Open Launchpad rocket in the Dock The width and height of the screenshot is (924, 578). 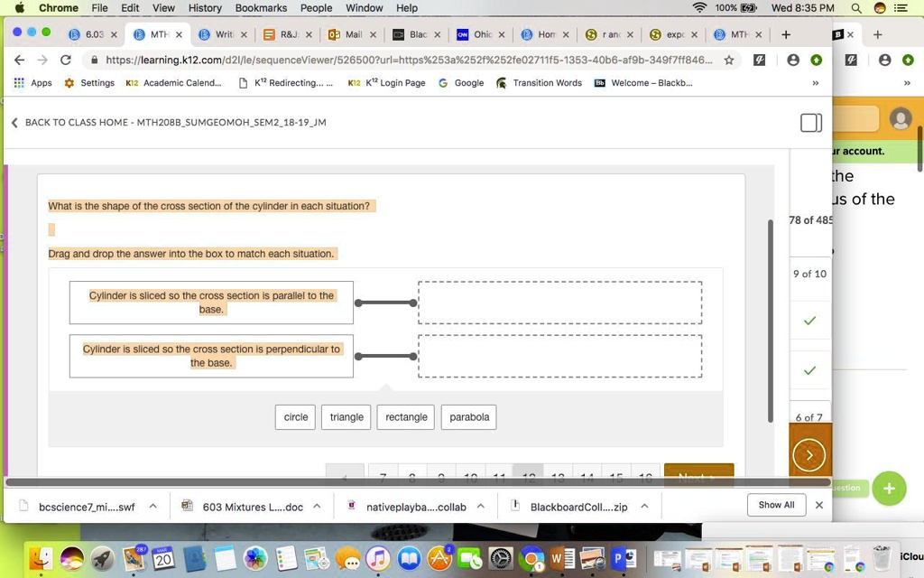click(103, 558)
